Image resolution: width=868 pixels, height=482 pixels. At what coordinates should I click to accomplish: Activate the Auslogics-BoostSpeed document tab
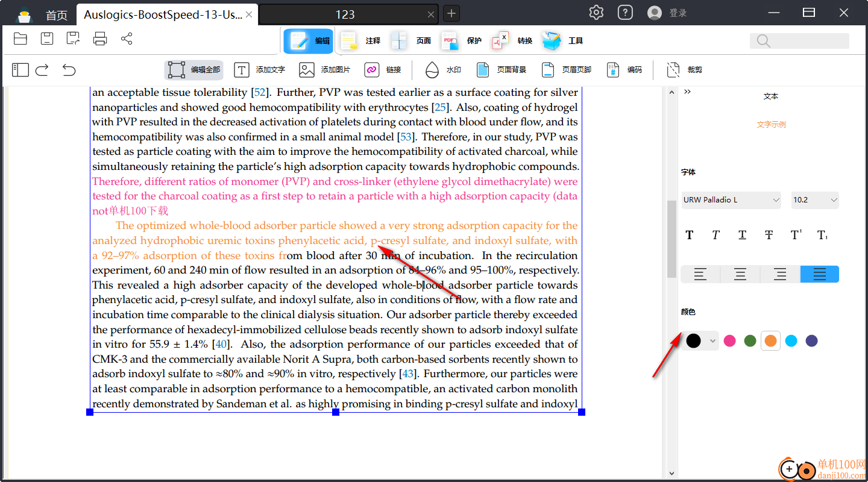[x=163, y=14]
